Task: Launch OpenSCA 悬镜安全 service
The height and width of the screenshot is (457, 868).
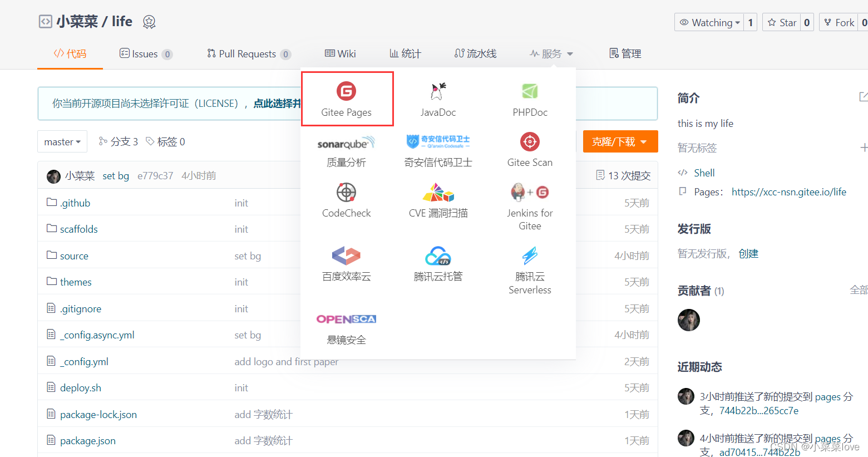Action: click(346, 327)
